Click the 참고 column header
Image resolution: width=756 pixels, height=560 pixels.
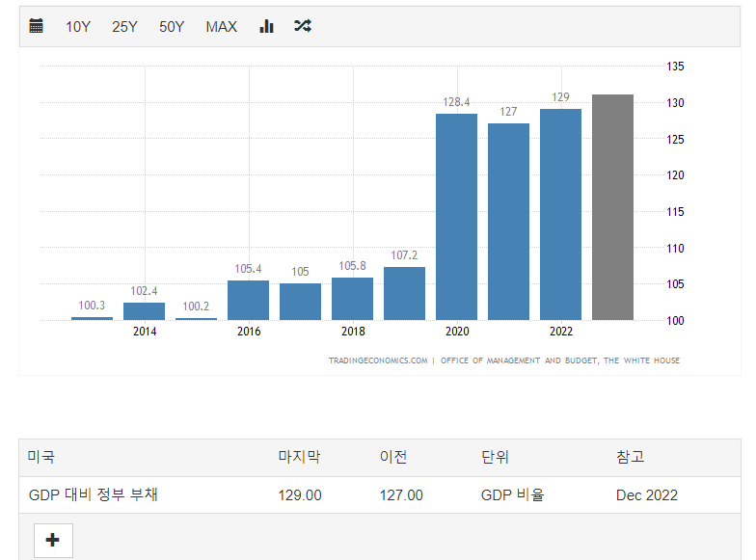(x=631, y=457)
